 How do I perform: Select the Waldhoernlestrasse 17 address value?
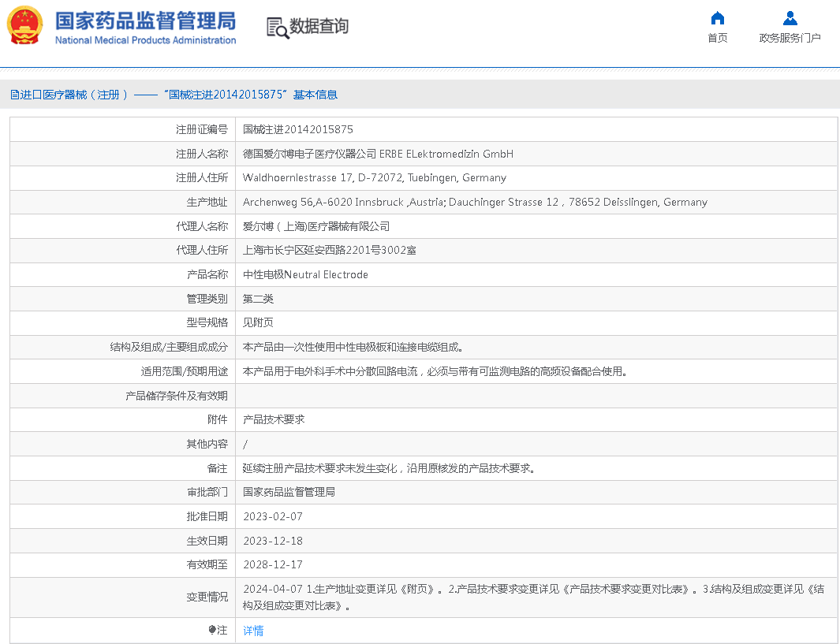tap(375, 177)
